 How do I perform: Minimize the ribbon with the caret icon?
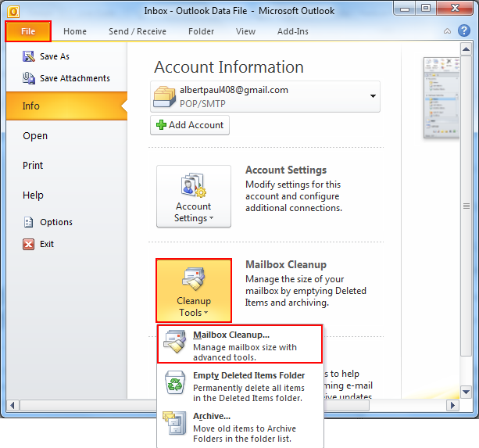[x=447, y=30]
